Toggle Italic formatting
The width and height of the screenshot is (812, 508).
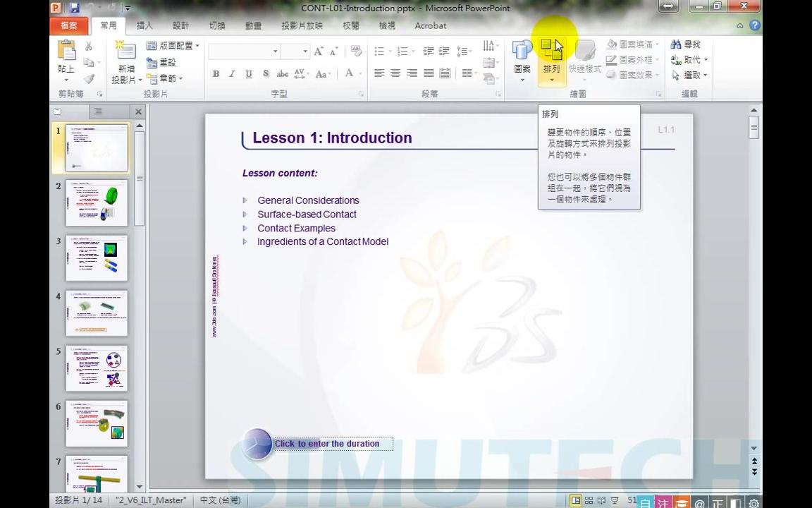[232, 73]
